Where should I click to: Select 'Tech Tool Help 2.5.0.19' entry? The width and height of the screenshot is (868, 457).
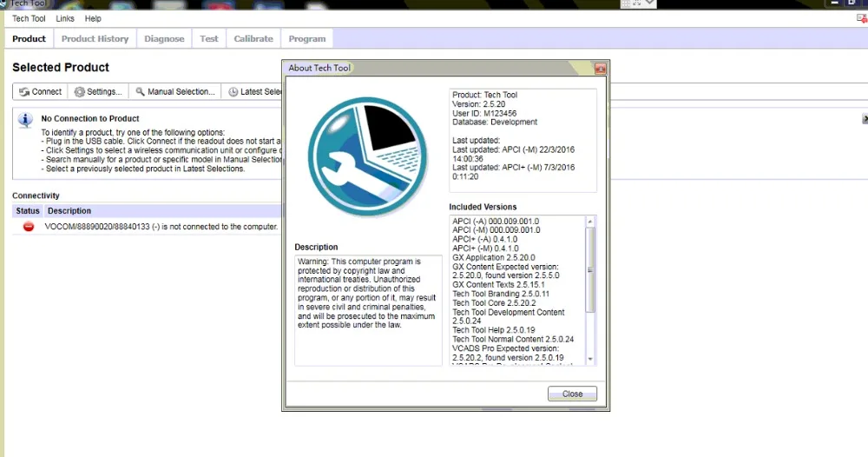coord(494,330)
